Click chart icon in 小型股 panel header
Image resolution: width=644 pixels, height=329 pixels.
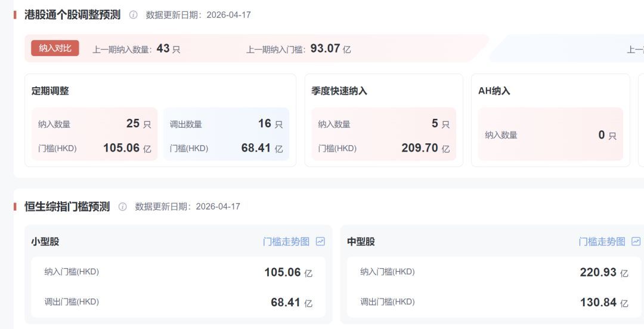click(x=320, y=242)
